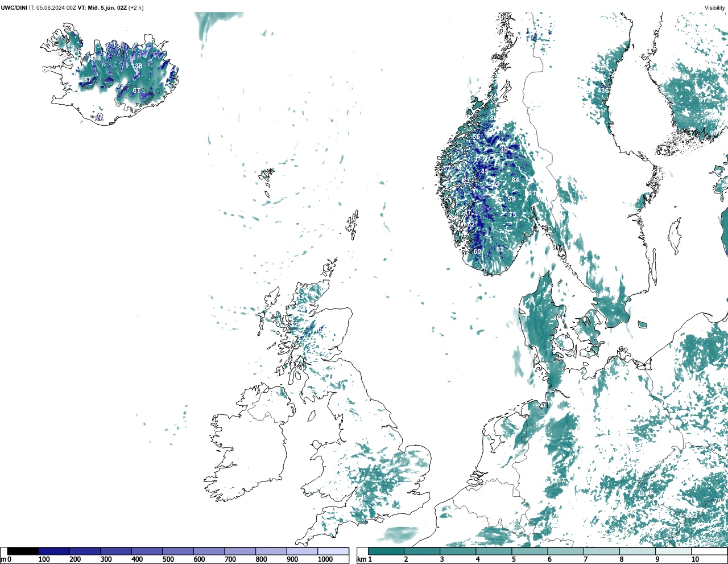
Task: Click the swatch between 800 and 900 m
Action: coord(271,551)
